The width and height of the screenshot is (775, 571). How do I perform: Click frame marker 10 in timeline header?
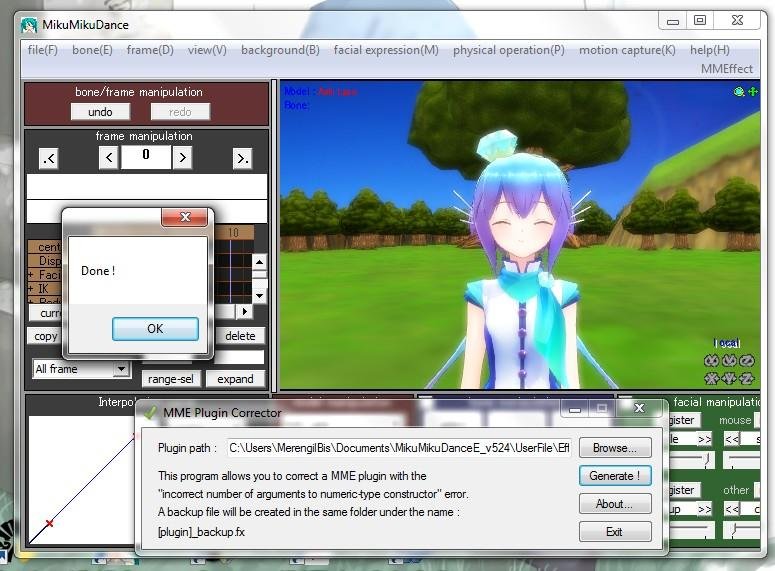[233, 232]
